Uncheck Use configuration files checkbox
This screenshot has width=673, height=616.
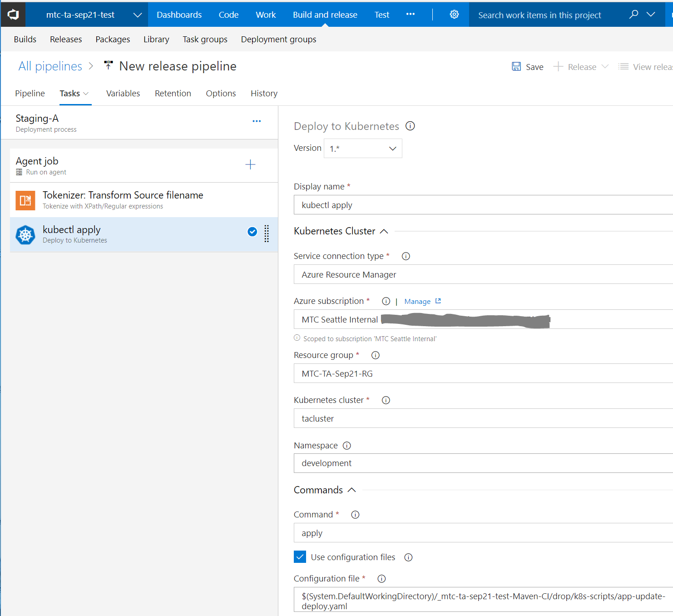pyautogui.click(x=300, y=557)
